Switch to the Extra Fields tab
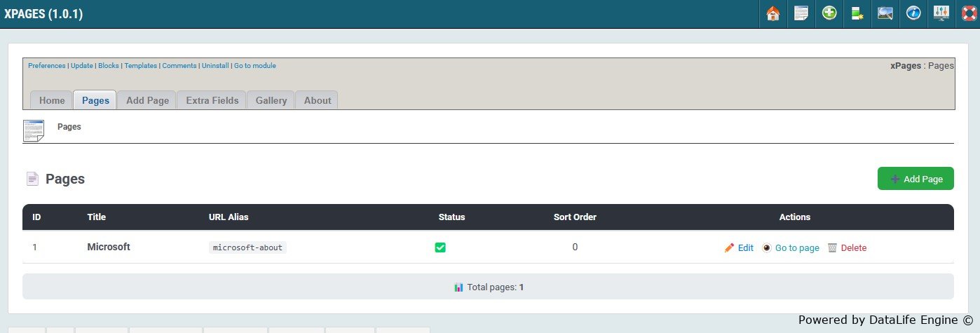 click(212, 100)
